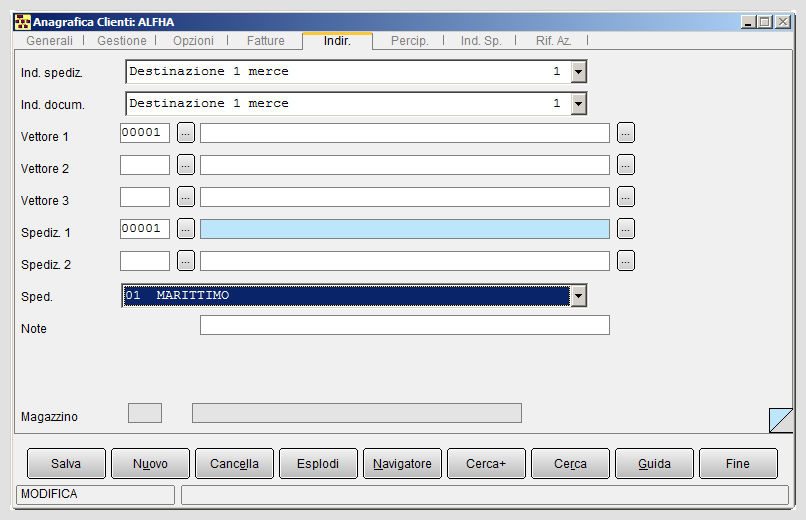This screenshot has height=520, width=806.
Task: Click the Note text field
Action: click(x=405, y=325)
